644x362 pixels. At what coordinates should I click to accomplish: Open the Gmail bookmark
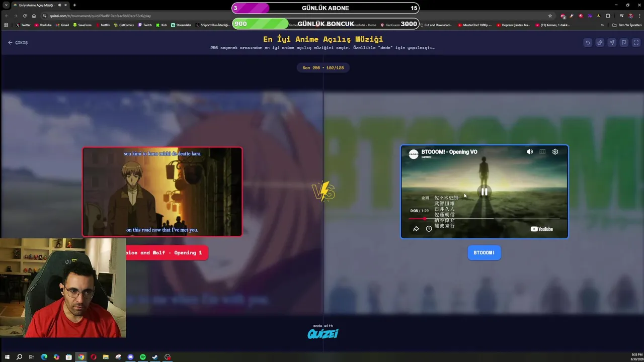tap(62, 25)
